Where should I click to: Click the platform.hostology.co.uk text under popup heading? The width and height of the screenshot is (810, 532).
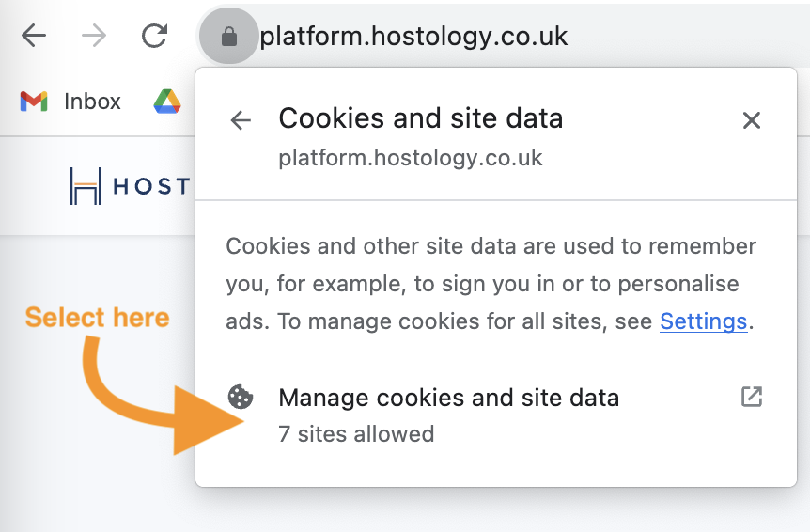pyautogui.click(x=411, y=157)
